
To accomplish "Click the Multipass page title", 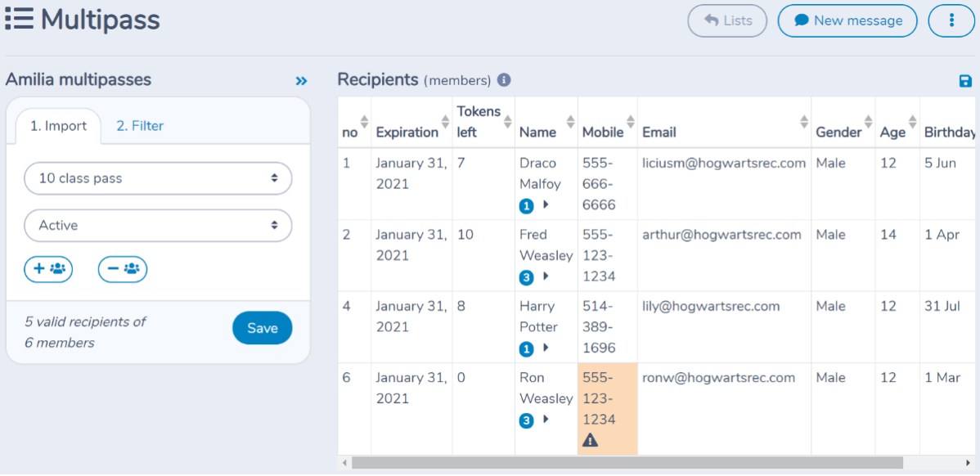I will click(101, 20).
